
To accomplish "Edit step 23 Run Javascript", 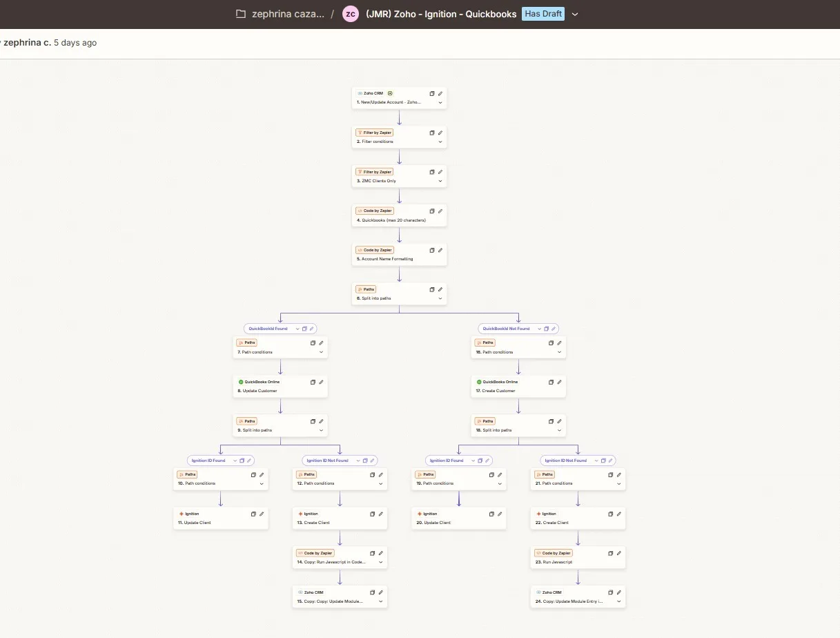I will click(x=619, y=553).
